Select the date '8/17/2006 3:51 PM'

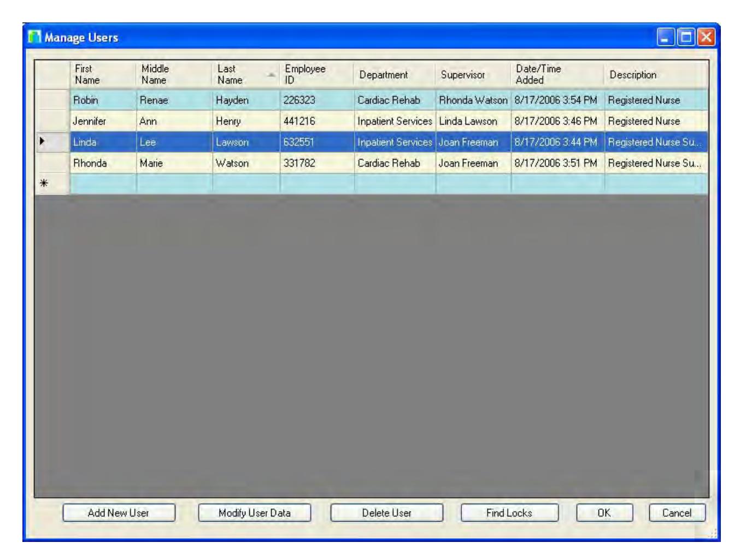(x=558, y=163)
